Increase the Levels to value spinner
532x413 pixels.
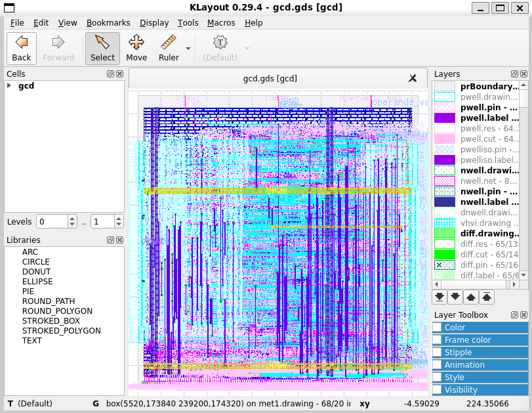tap(119, 219)
